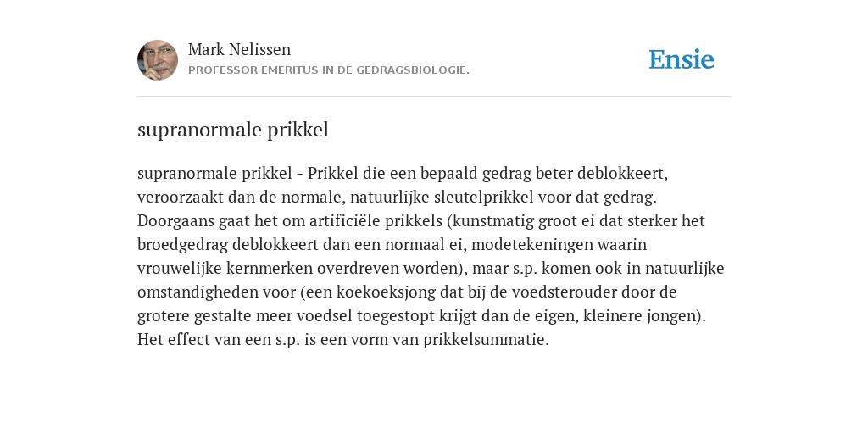The width and height of the screenshot is (868, 434).
Task: Click the 'supranormale prikkel' heading
Action: (x=233, y=130)
